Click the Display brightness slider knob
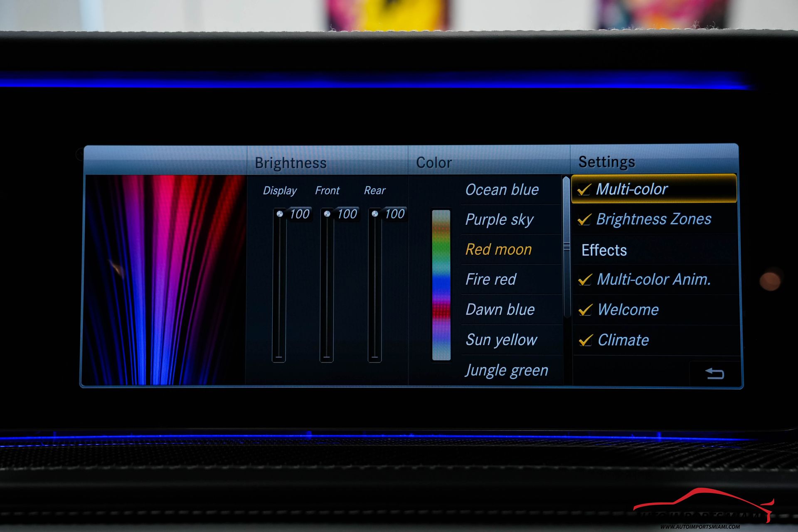This screenshot has height=532, width=798. click(x=280, y=214)
